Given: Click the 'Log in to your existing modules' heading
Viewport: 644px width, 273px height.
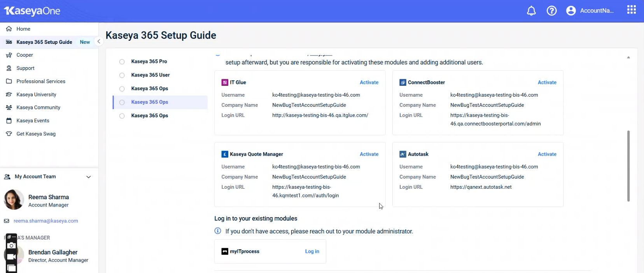Looking at the screenshot, I should [256, 219].
